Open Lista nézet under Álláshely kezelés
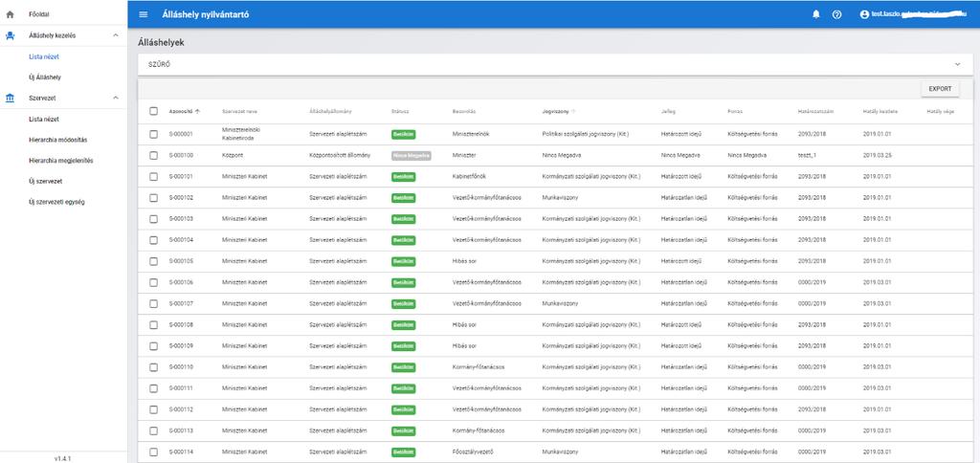Image resolution: width=980 pixels, height=463 pixels. point(44,56)
